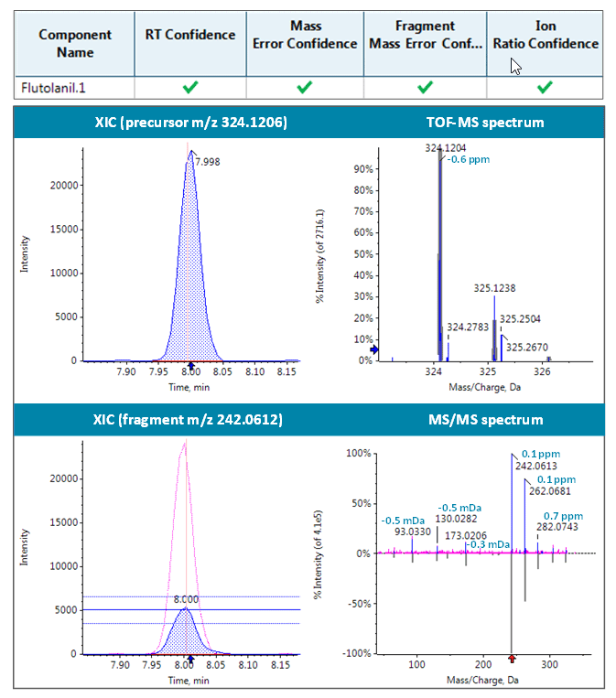Click the RT Confidence green checkmark

tap(189, 88)
